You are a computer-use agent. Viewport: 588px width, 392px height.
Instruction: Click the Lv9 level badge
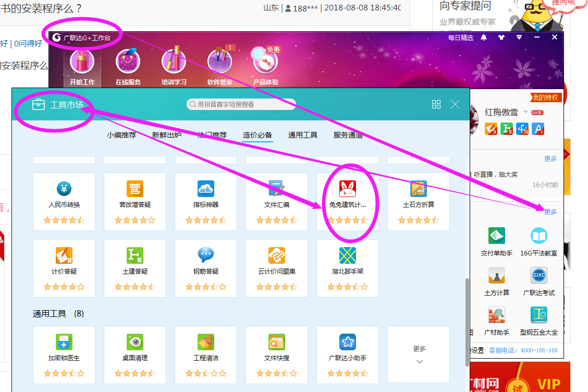537,112
